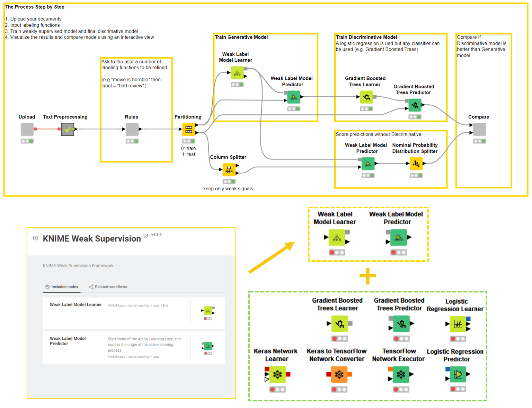Image resolution: width=532 pixels, height=408 pixels.
Task: Click Gradient Boosted Trees Learner icon in green dashed box
Action: pyautogui.click(x=339, y=324)
